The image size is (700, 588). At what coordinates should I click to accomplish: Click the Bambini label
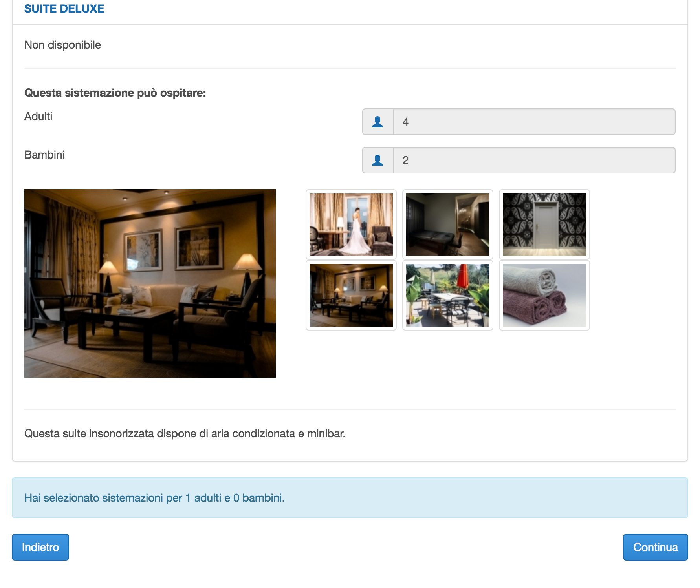(x=44, y=155)
